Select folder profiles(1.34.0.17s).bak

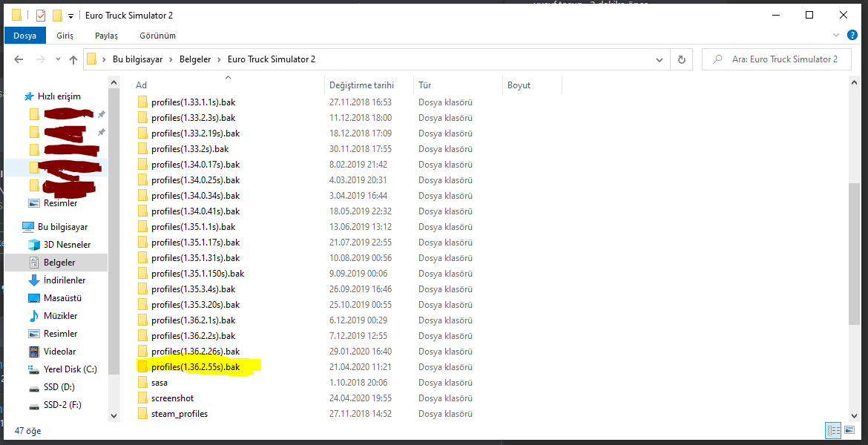tap(195, 165)
